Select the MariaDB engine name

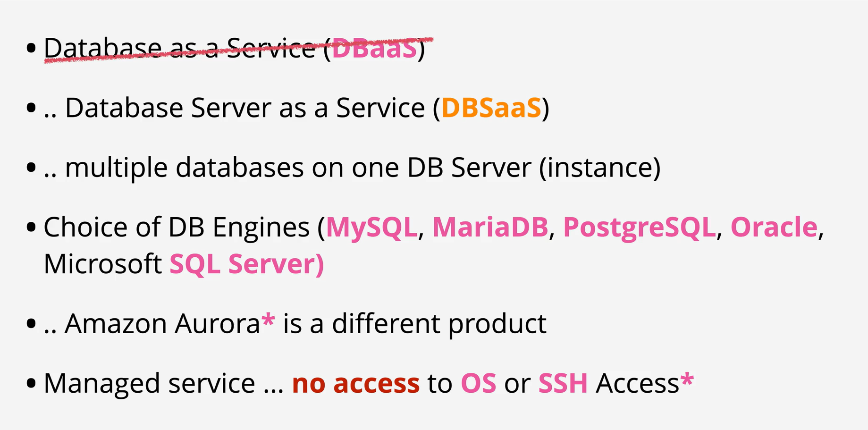pyautogui.click(x=490, y=227)
